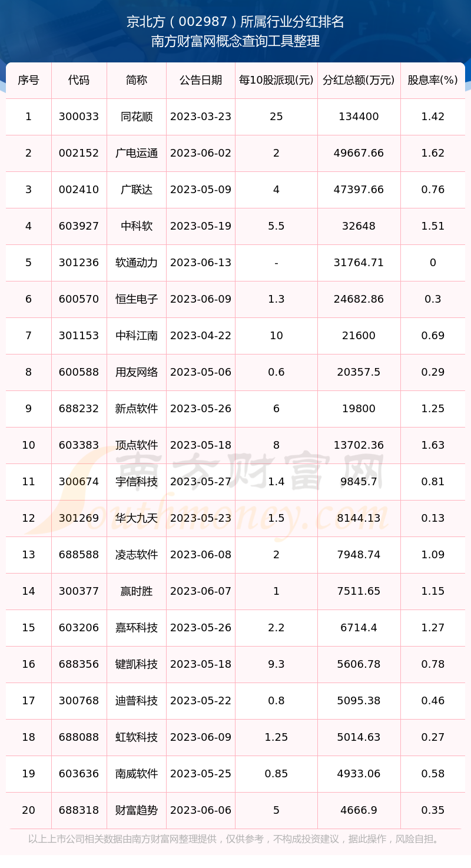Click company name 赢时胜
This screenshot has width=471, height=868.
(x=137, y=591)
